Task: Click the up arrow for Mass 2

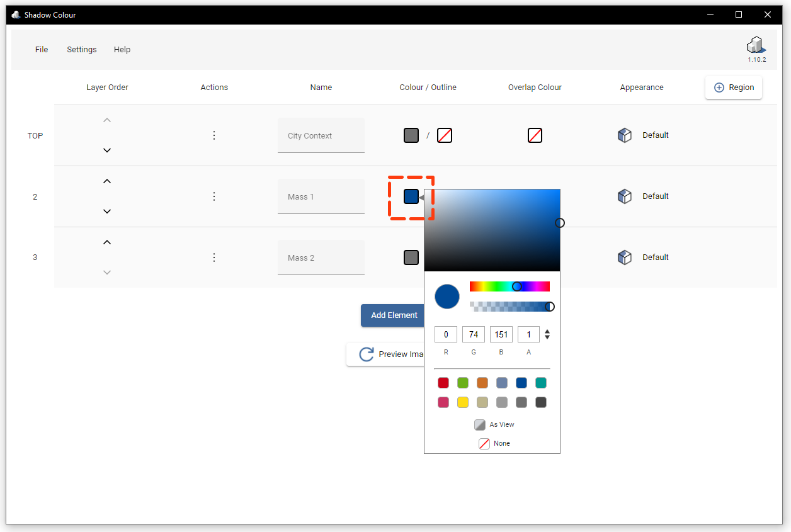Action: point(107,242)
